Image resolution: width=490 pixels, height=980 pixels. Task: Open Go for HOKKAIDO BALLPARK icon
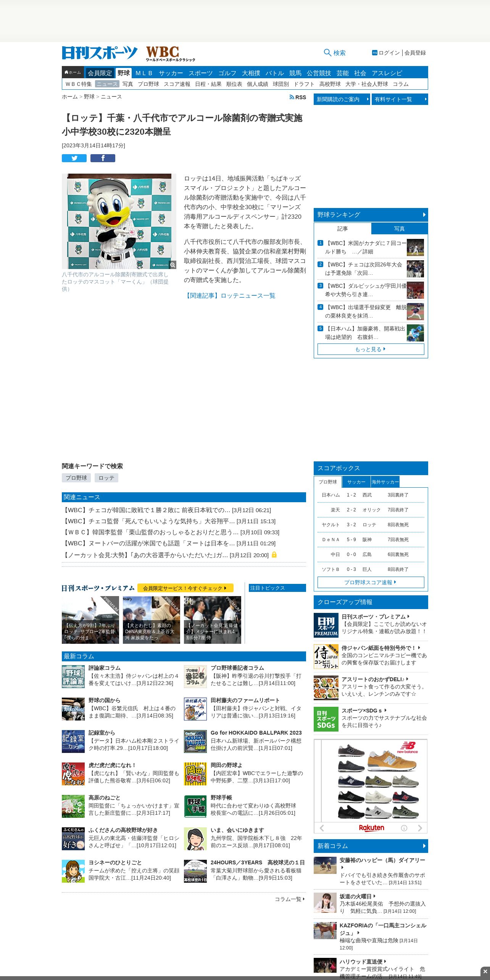click(195, 741)
